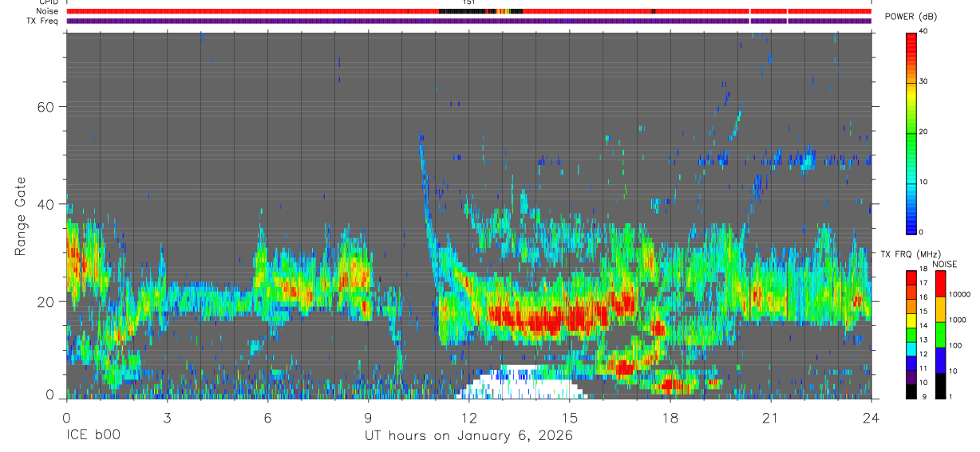Click the '3' hour tick on the time axis
Viewport: 980px width, 452px height.
point(167,418)
